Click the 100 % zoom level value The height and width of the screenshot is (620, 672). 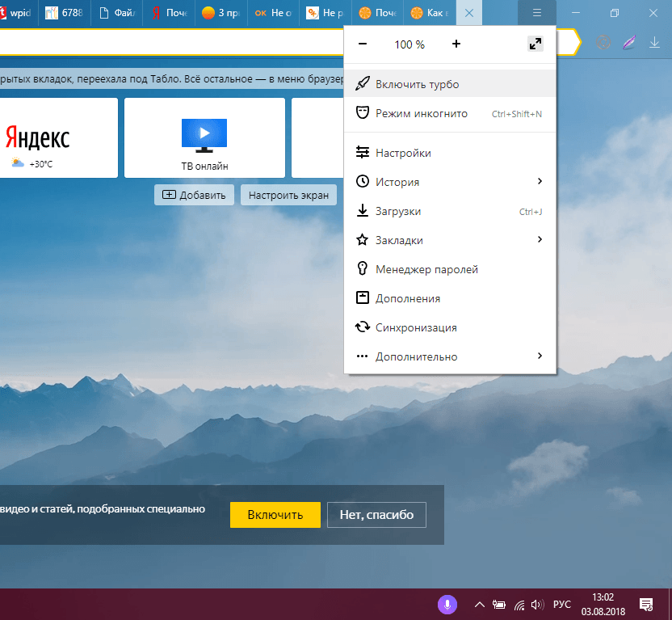click(x=409, y=44)
